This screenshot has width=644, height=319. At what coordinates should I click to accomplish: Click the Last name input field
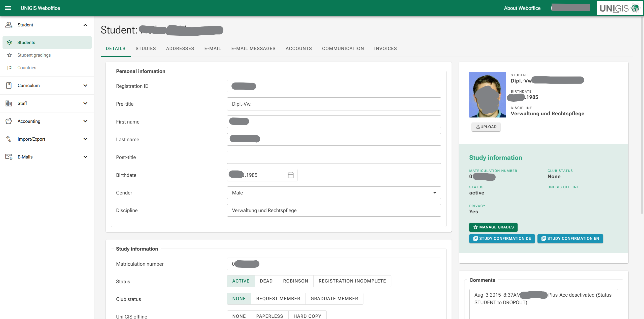coord(334,139)
